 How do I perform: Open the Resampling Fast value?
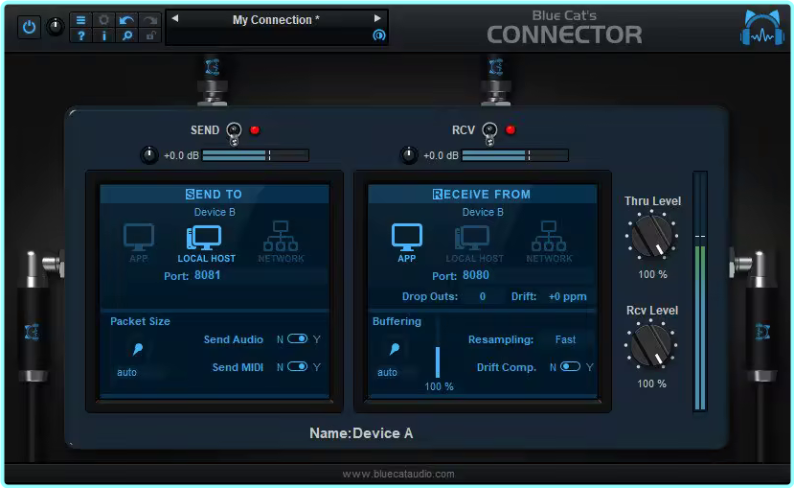pos(565,340)
